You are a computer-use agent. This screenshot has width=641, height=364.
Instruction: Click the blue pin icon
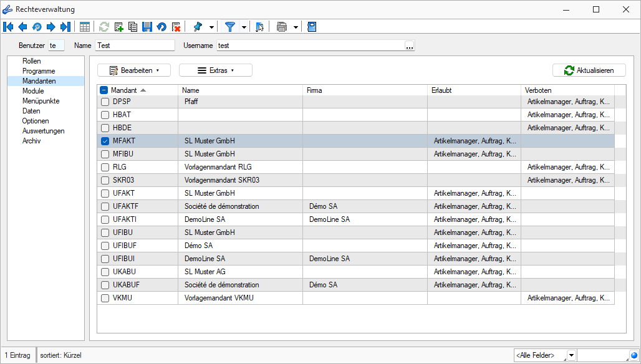[x=198, y=27]
